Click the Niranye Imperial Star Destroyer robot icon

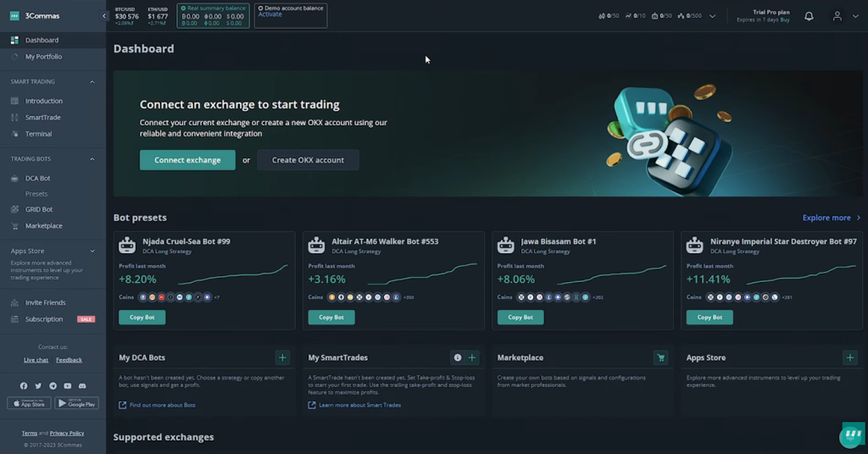pyautogui.click(x=695, y=245)
